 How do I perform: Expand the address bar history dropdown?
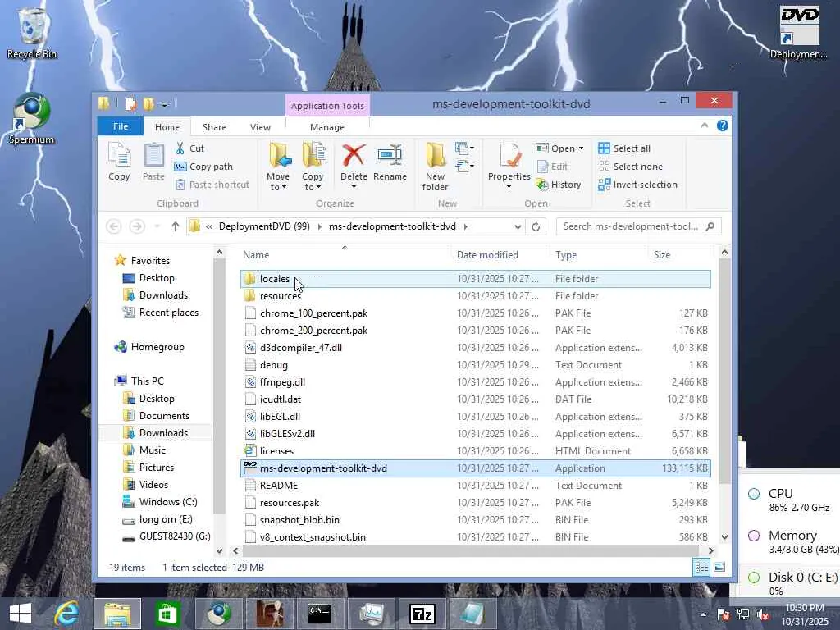pos(518,226)
